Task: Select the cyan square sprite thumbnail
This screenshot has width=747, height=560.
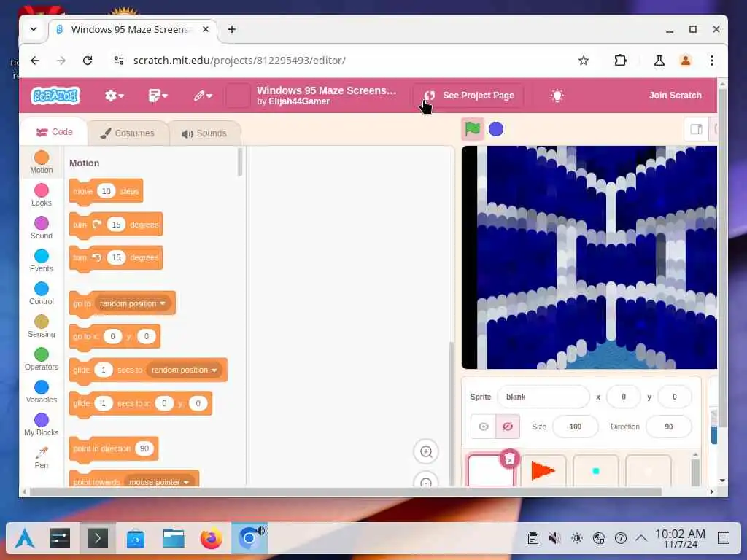Action: tap(595, 471)
